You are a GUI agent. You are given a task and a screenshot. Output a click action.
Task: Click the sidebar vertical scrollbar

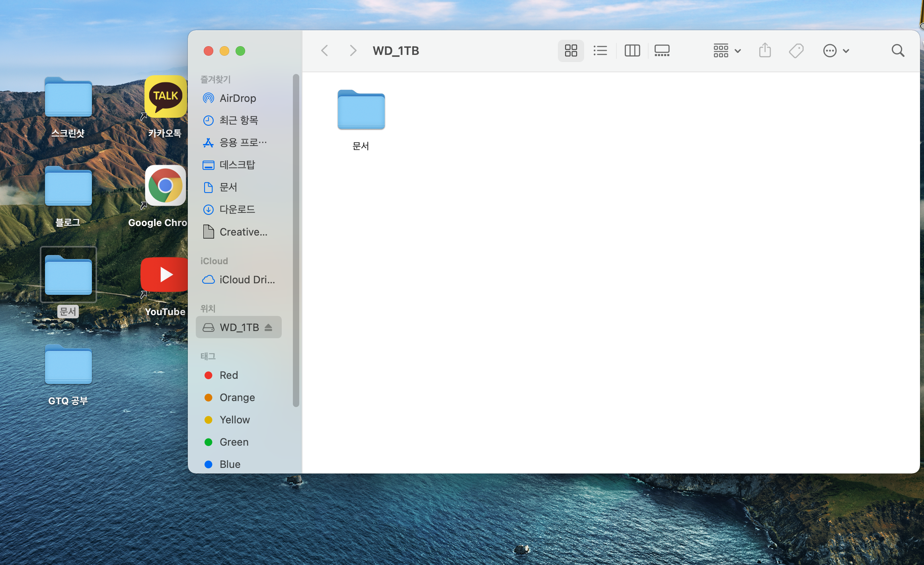(296, 239)
